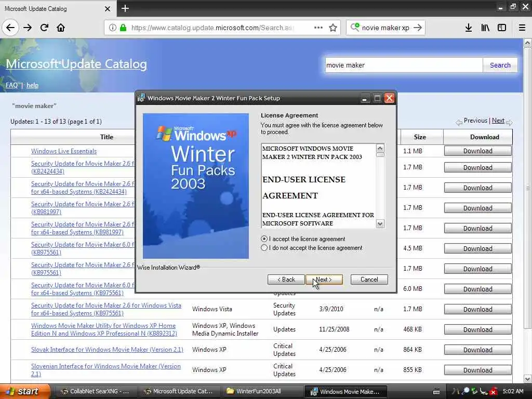
Task: Open the browser home page icon
Action: 61,28
